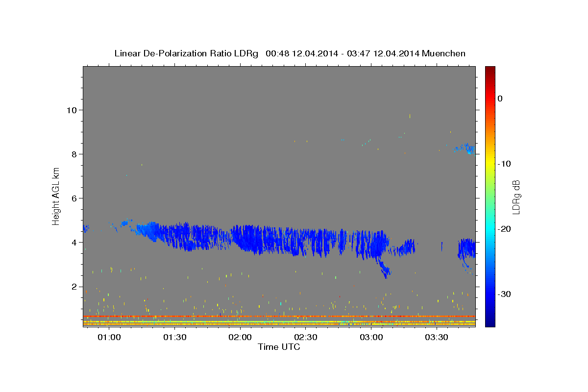This screenshot has height=392, width=588.
Task: Click the colorbar value '-30'
Action: pyautogui.click(x=505, y=294)
